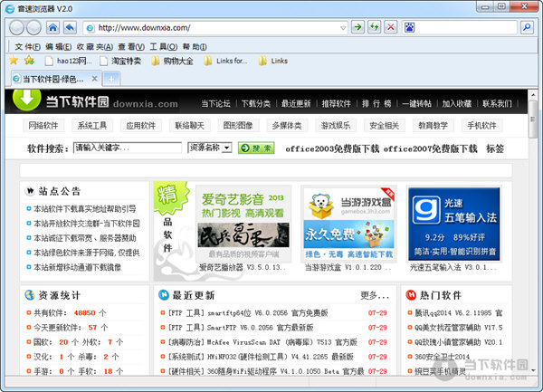The image size is (543, 392).
Task: Click the green download arrow site logo
Action: click(26, 99)
